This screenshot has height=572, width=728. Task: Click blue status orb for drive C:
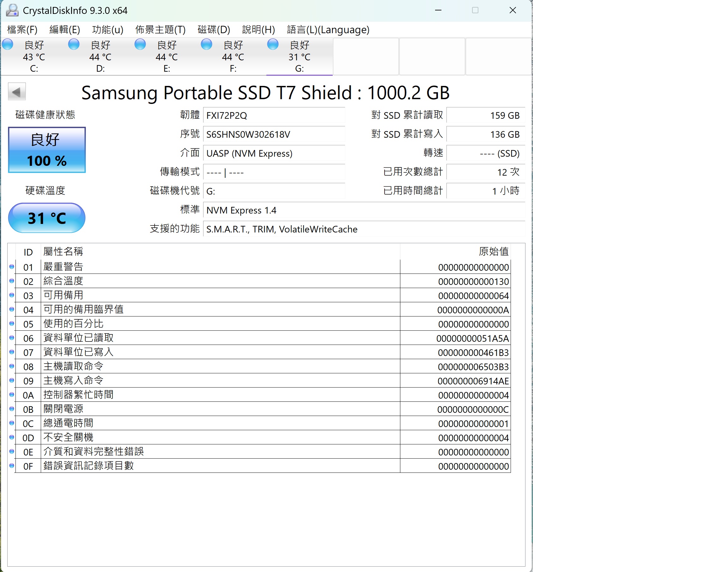[7, 44]
